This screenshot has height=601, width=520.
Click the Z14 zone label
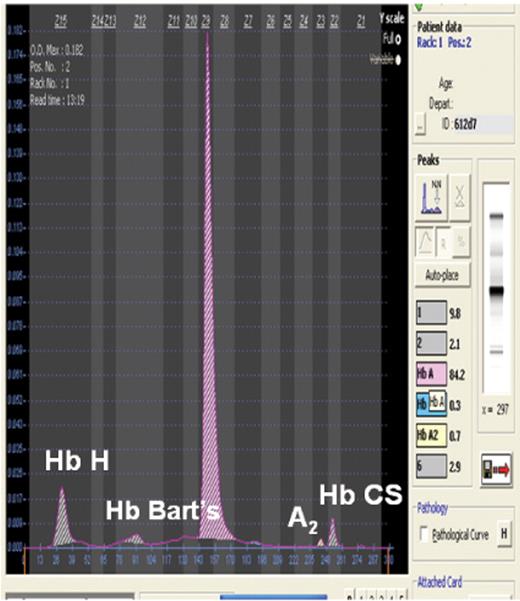97,21
